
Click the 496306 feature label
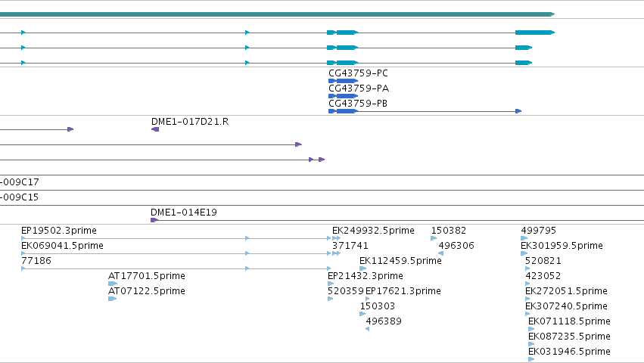456,246
